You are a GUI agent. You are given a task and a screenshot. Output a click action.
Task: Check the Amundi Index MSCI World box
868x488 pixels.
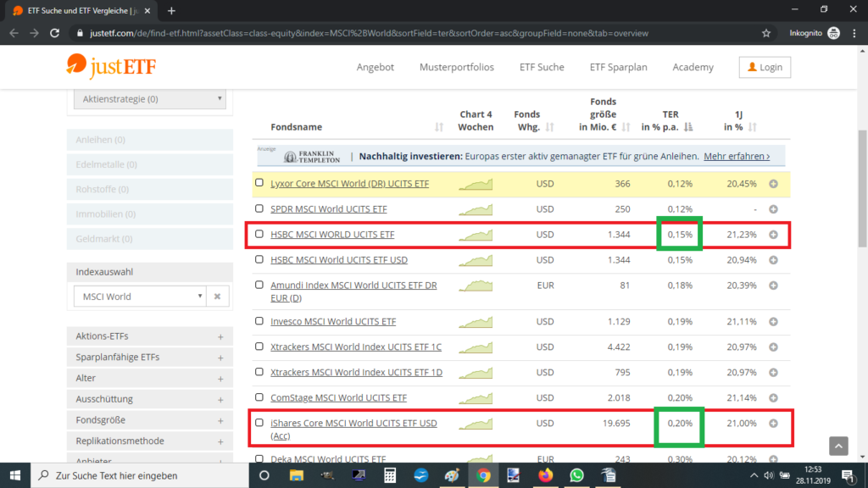pyautogui.click(x=259, y=285)
